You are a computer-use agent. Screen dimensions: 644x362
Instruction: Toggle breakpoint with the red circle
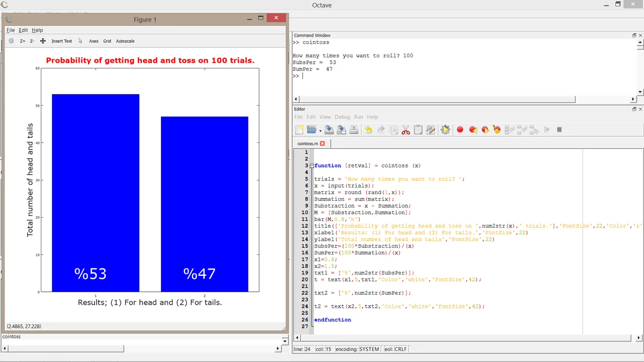pyautogui.click(x=460, y=130)
